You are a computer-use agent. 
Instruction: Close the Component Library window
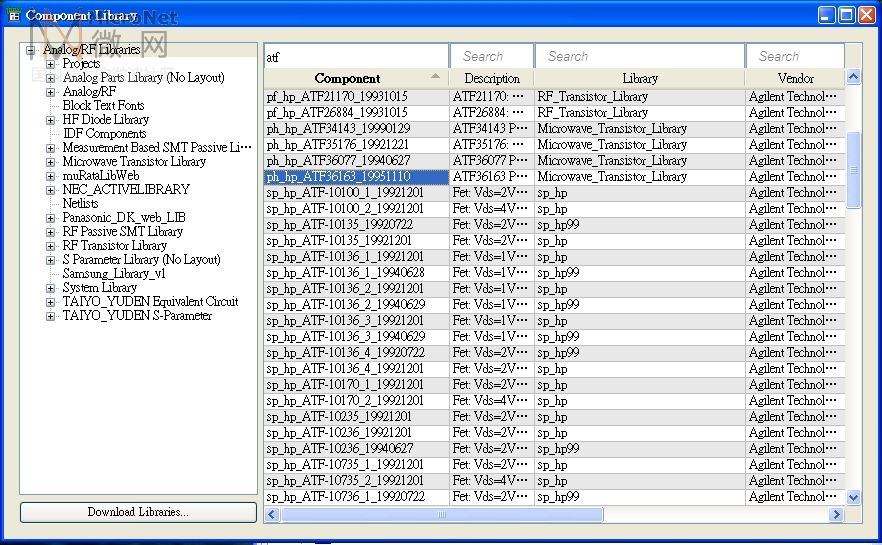click(x=866, y=15)
